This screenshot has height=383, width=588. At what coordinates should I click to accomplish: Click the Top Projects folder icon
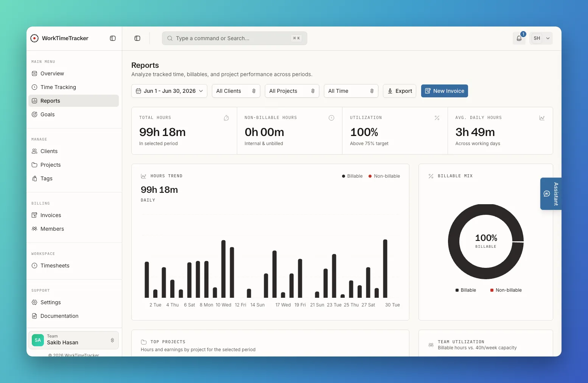pyautogui.click(x=144, y=342)
